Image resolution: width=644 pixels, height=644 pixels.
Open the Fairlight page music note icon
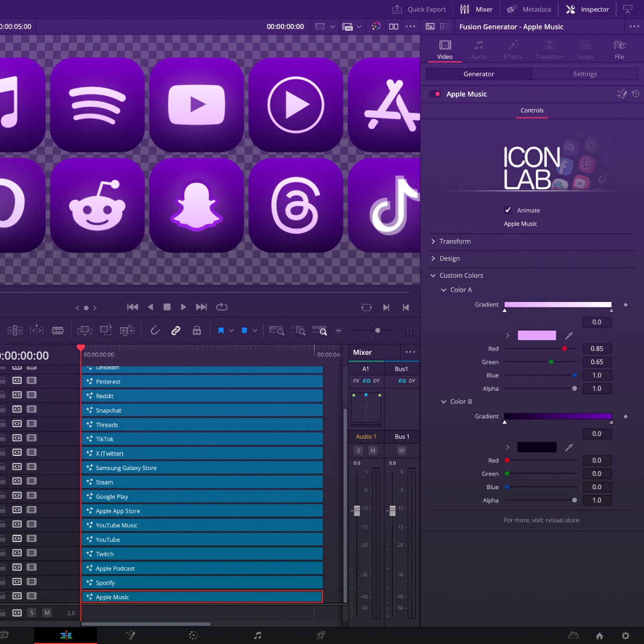tap(258, 635)
